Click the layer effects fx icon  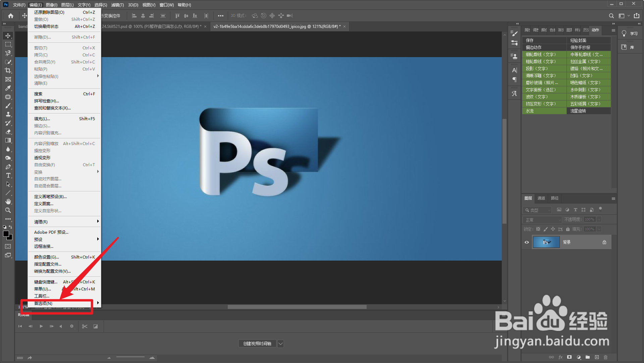(x=560, y=357)
